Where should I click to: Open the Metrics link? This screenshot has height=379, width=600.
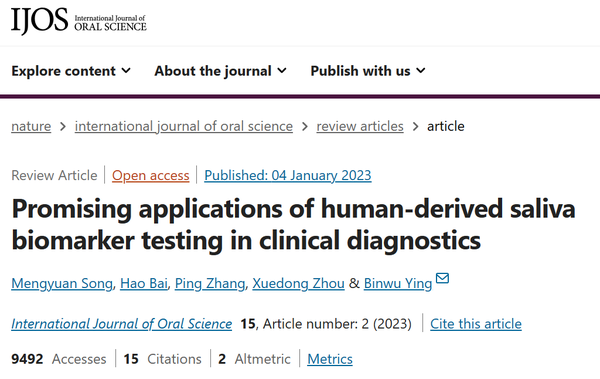coord(330,359)
